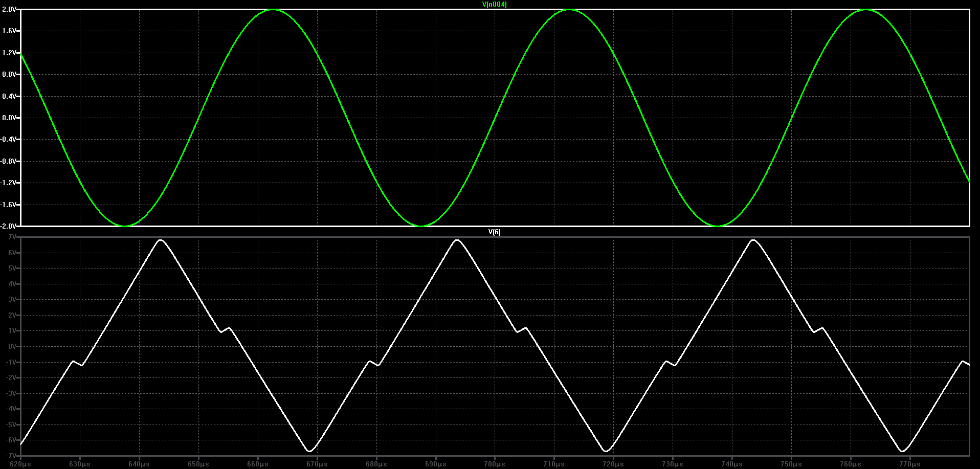Click the 620µs time label
The height and width of the screenshot is (469, 980).
tap(20, 464)
